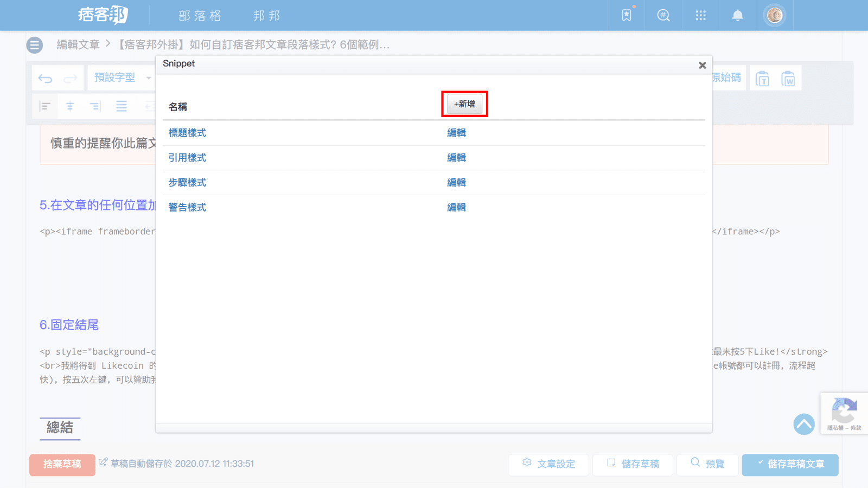Open the 部落格 menu in the header
This screenshot has width=868, height=488.
tap(199, 16)
